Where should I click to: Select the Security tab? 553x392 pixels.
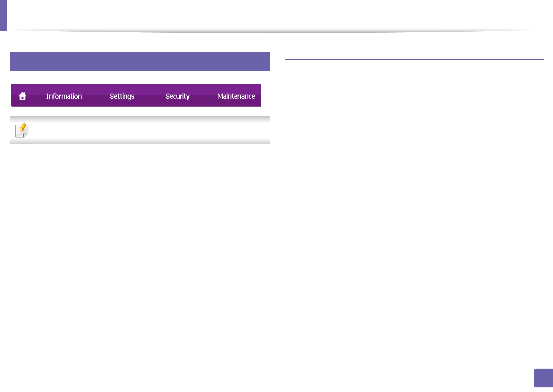coord(178,96)
